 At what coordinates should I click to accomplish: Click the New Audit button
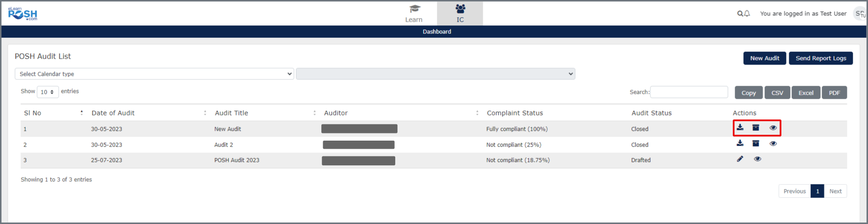[764, 58]
